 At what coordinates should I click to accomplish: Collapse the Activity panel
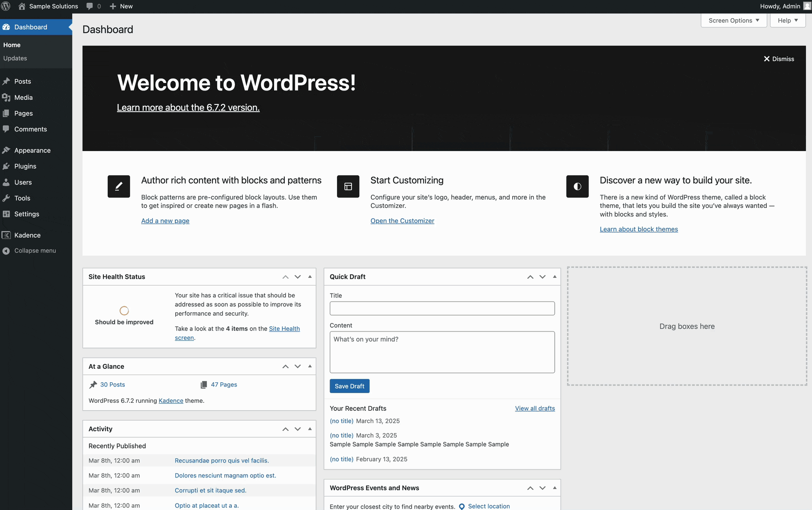pyautogui.click(x=310, y=428)
